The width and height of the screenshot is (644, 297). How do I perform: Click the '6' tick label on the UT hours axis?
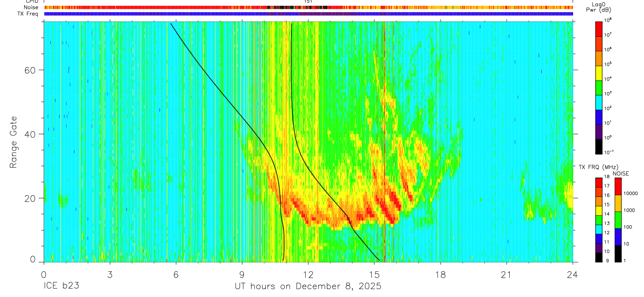(x=176, y=274)
